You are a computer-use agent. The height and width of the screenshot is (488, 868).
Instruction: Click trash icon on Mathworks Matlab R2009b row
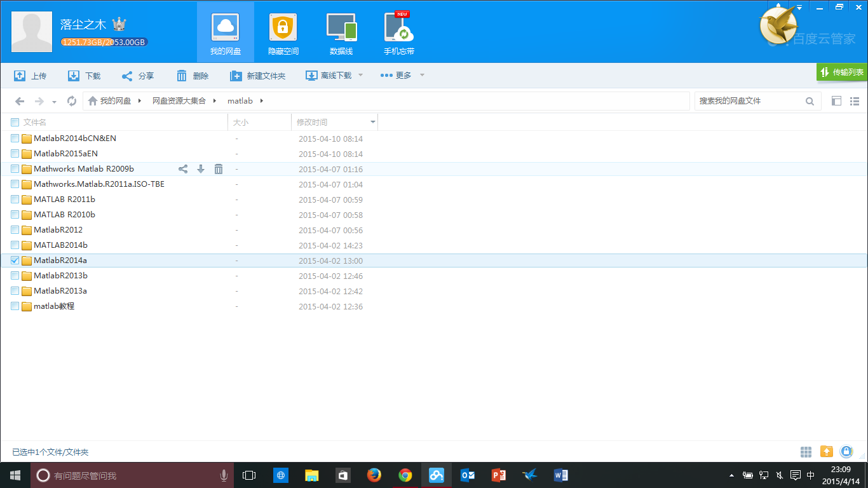click(219, 169)
